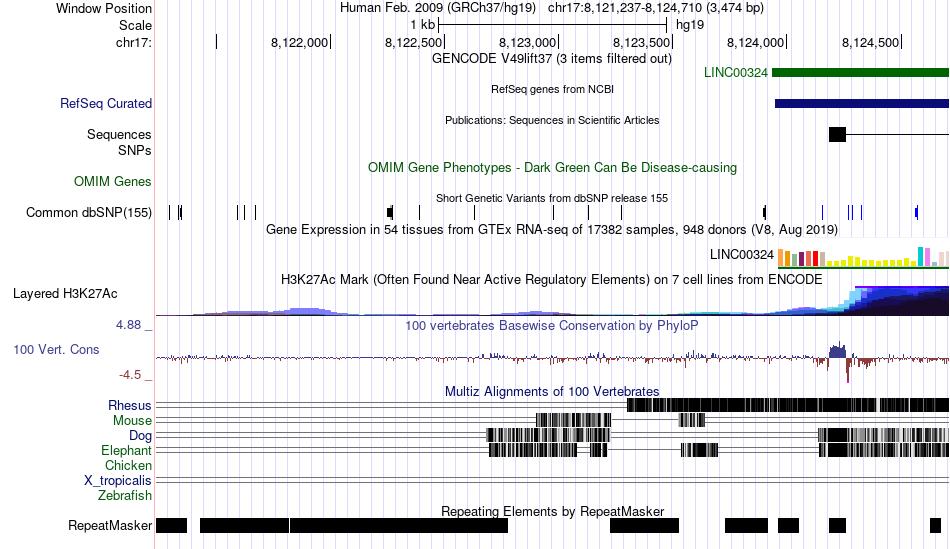The width and height of the screenshot is (950, 549).
Task: Click the Window Position label
Action: [x=104, y=8]
